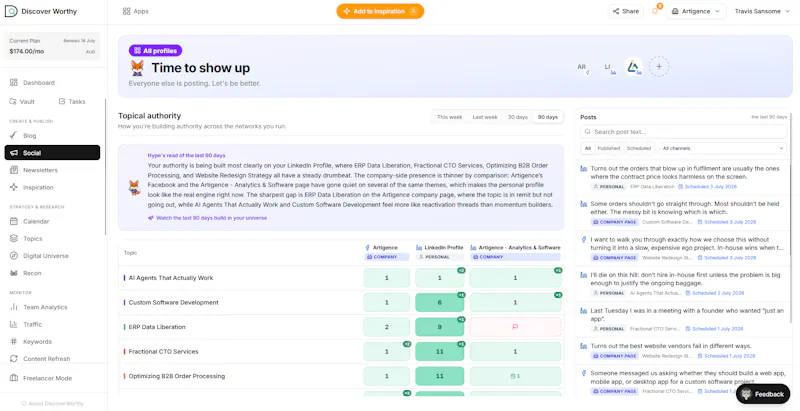Filter posts by Scheduled
This screenshot has width=800, height=411.
pyautogui.click(x=639, y=148)
